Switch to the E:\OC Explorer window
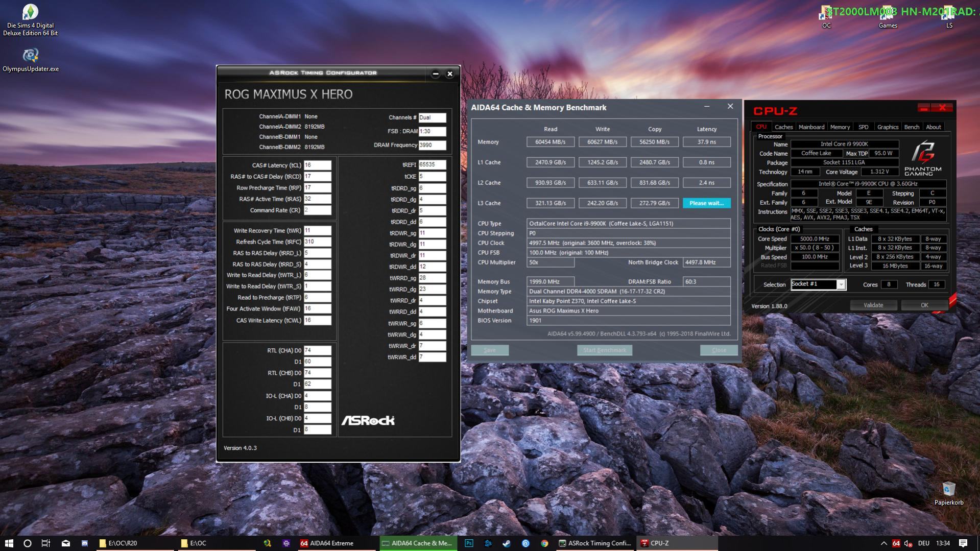Viewport: 980px width, 551px height. tap(217, 543)
